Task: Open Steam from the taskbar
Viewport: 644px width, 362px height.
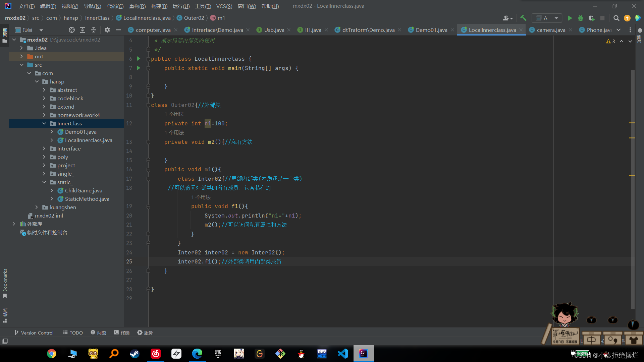Action: [x=135, y=354]
